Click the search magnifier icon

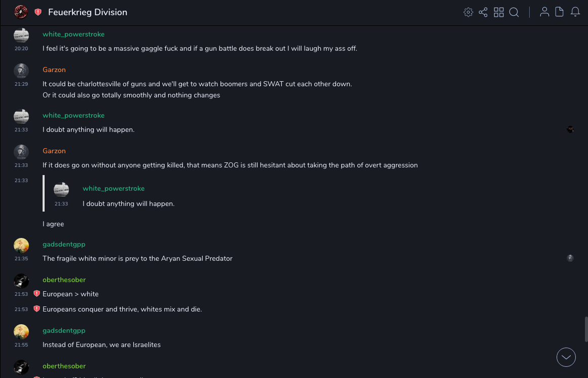pyautogui.click(x=514, y=12)
